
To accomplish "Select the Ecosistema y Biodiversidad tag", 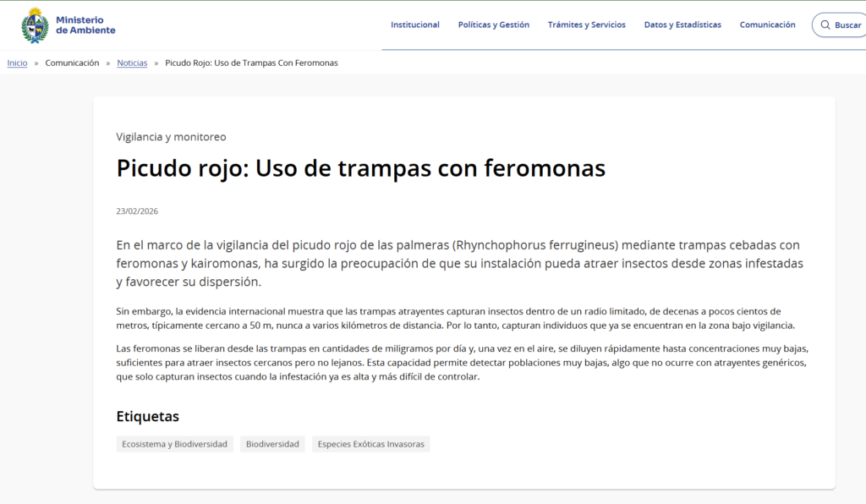I will tap(174, 444).
